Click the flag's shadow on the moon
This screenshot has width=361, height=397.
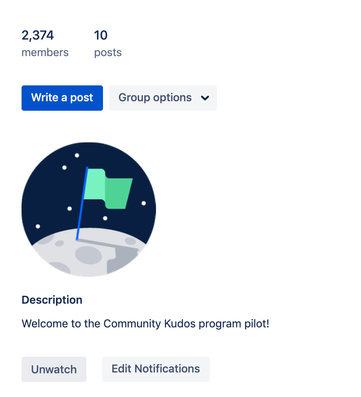(x=110, y=244)
